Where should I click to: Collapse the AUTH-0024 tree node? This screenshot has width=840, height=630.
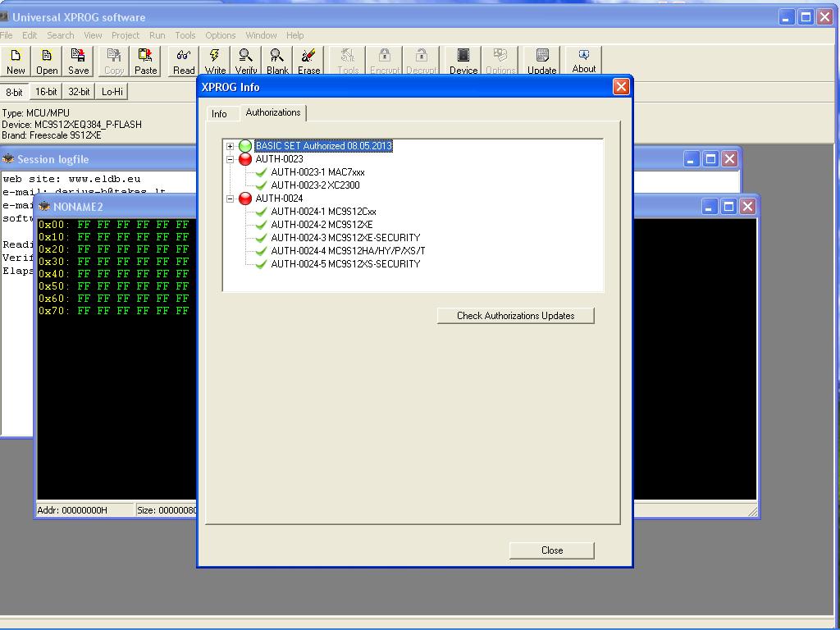pos(231,199)
